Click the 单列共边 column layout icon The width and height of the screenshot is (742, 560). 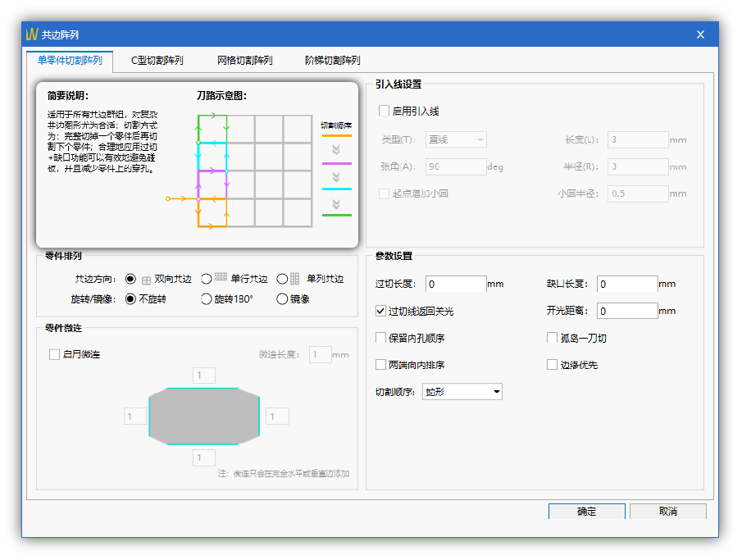(295, 279)
